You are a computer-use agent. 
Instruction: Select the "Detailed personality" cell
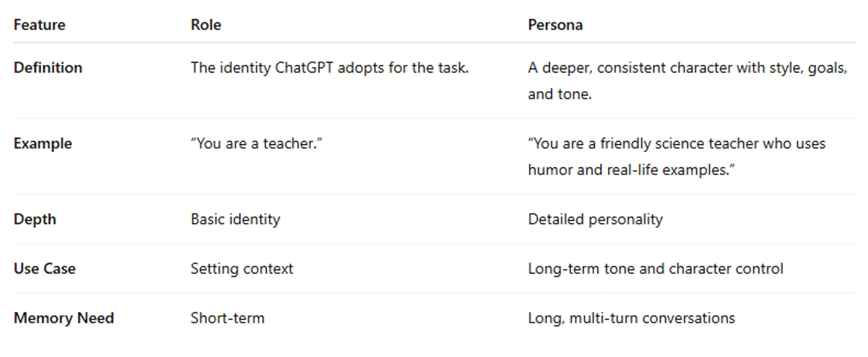[x=595, y=219]
